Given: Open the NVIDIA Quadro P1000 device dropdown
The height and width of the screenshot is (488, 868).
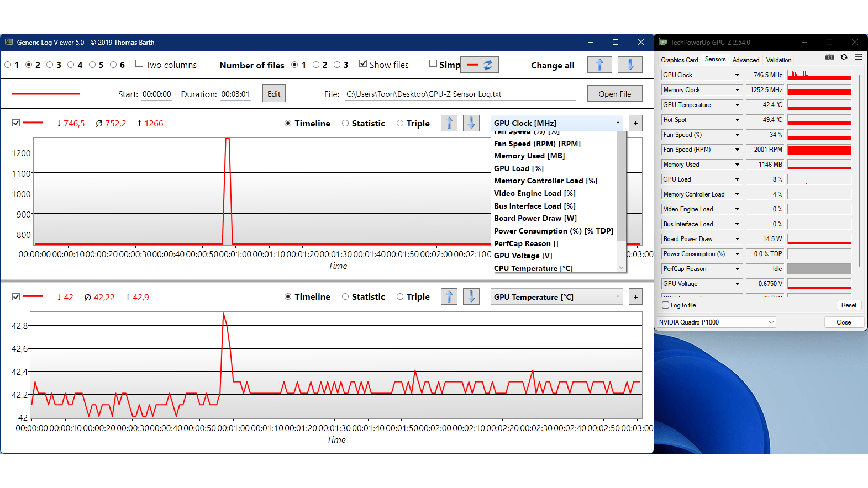Looking at the screenshot, I should 716,322.
